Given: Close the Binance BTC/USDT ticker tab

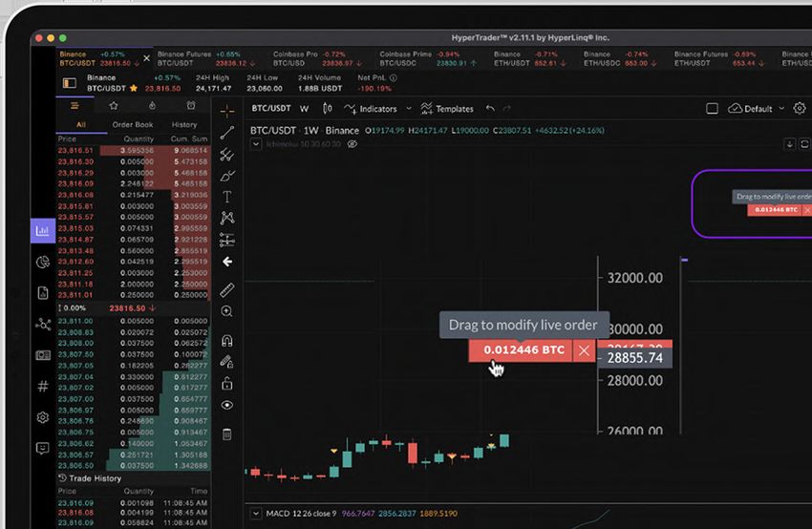Looking at the screenshot, I should pyautogui.click(x=146, y=58).
